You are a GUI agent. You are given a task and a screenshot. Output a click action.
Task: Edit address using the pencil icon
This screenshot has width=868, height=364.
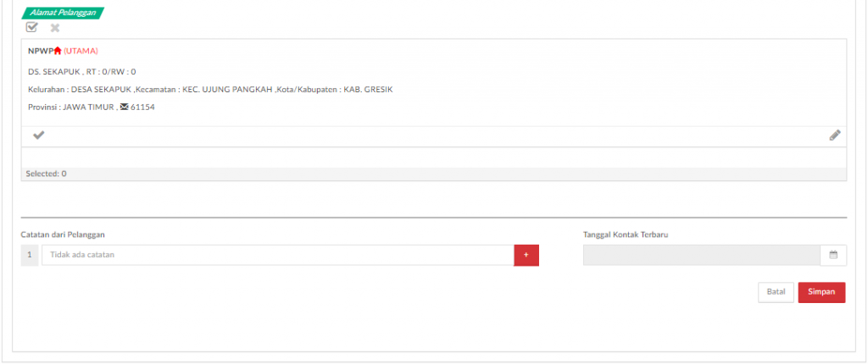point(835,135)
